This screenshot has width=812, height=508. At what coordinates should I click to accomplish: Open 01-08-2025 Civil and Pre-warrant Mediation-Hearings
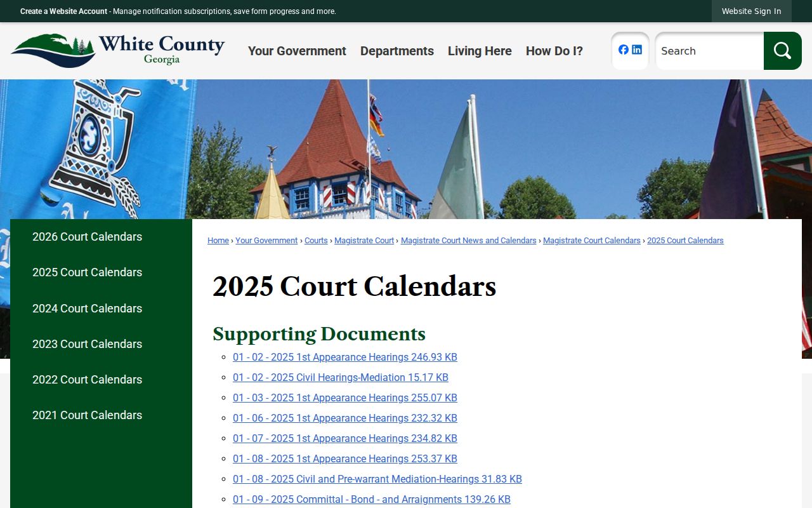(x=377, y=479)
